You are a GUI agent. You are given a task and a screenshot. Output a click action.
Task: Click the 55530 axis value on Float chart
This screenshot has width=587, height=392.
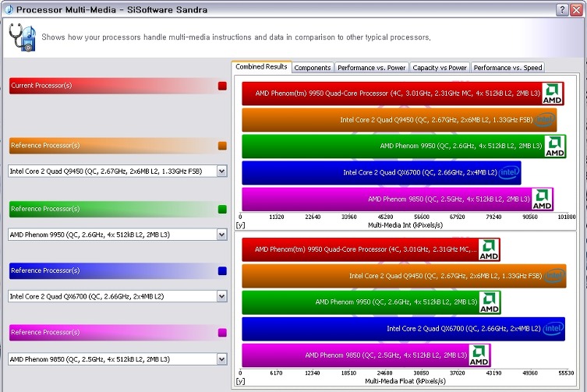tap(566, 373)
